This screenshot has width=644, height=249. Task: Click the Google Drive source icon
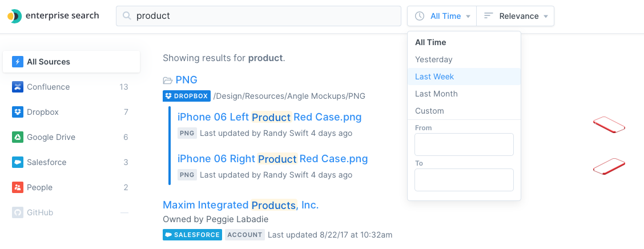[18, 137]
